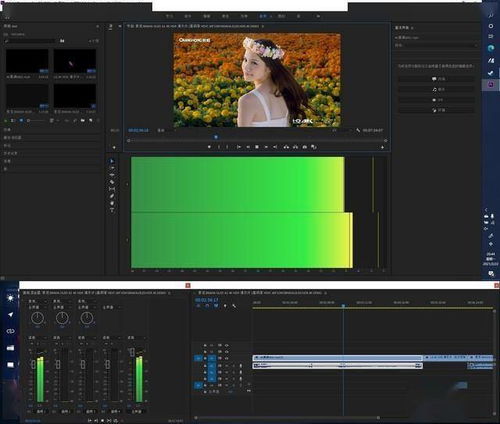Step back one frame in Program monitor
Image resolution: width=500 pixels, height=424 pixels.
248,147
